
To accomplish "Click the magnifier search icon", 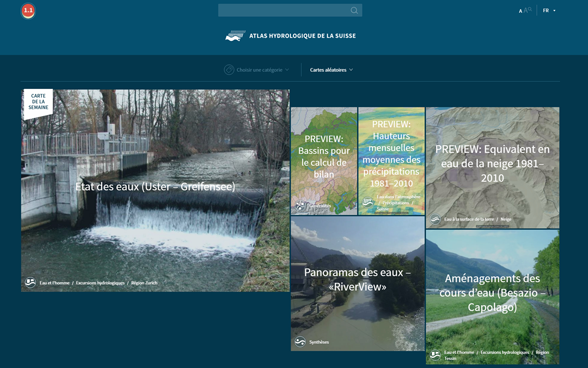I will pos(354,11).
